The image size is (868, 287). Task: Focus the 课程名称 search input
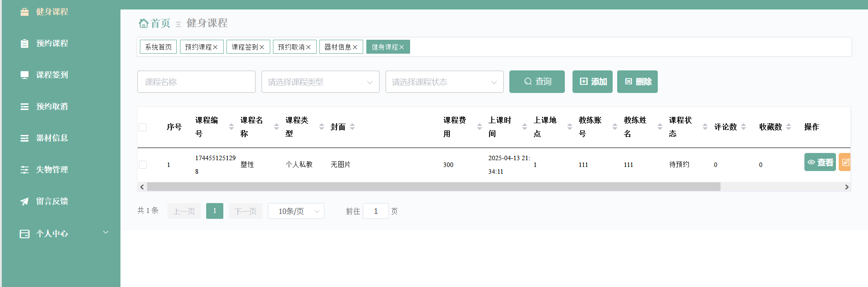(x=196, y=82)
